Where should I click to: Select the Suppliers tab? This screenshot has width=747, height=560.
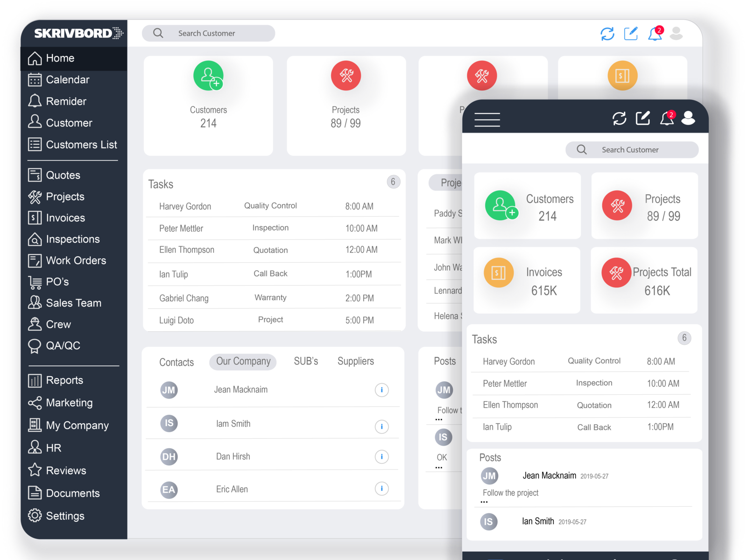pyautogui.click(x=356, y=361)
